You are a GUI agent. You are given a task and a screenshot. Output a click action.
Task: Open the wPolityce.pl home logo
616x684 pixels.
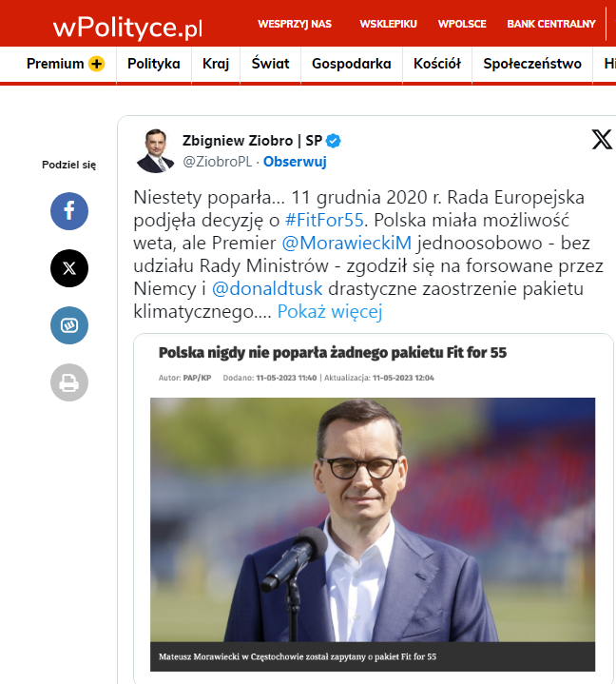(127, 27)
